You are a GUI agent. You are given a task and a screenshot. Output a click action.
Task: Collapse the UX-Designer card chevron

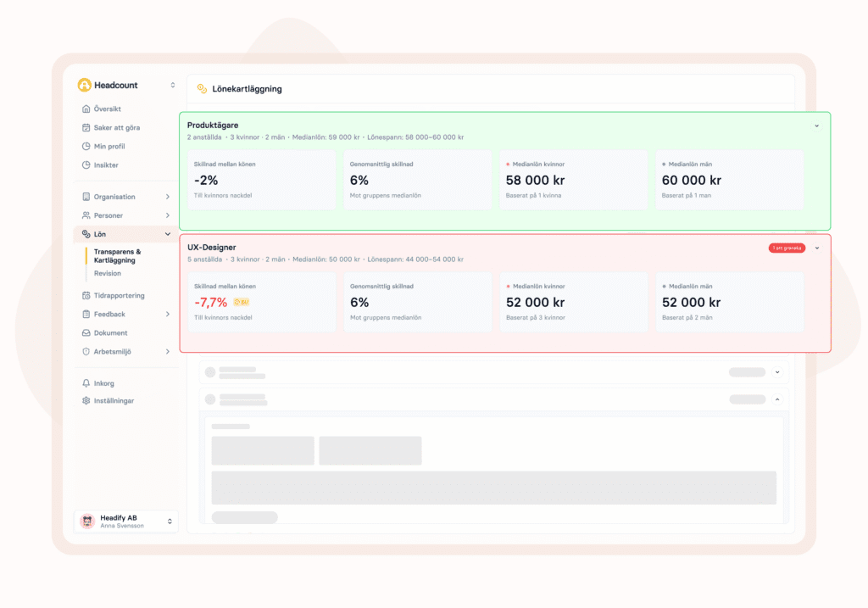click(x=817, y=248)
